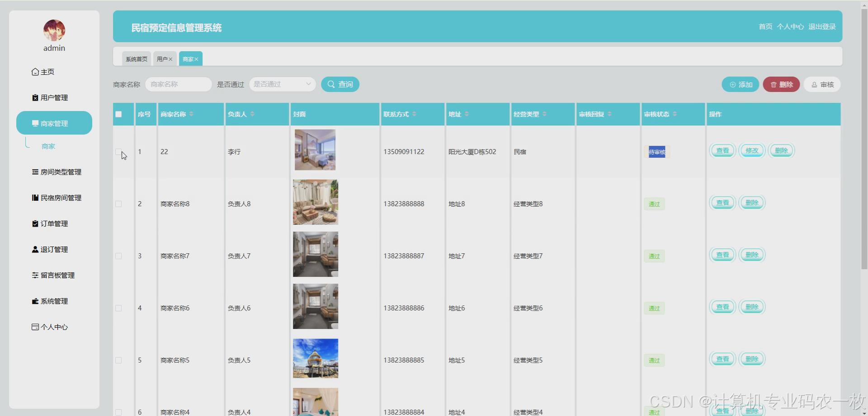Click the 审核 review button
This screenshot has width=868, height=416.
pyautogui.click(x=822, y=85)
